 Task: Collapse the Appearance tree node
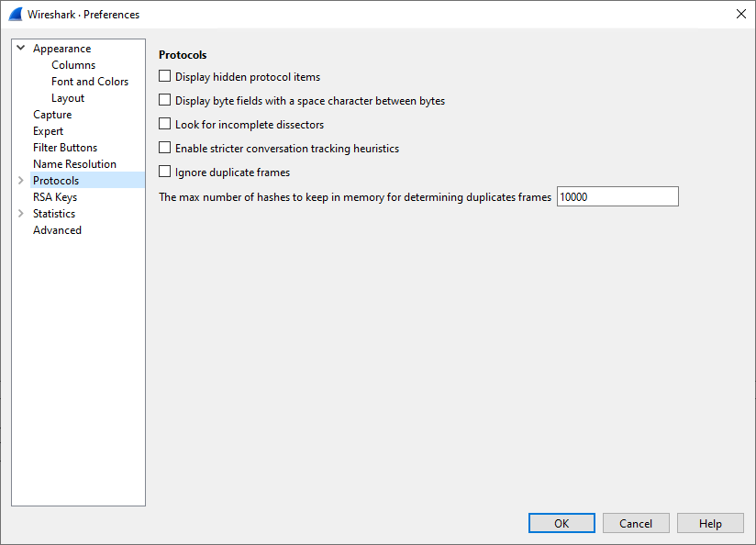tap(21, 48)
